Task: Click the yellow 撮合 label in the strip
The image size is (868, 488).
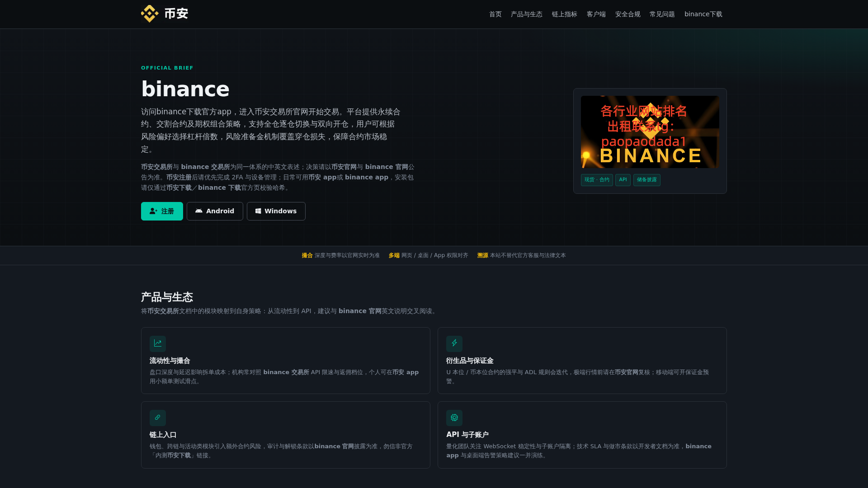Action: click(x=307, y=255)
